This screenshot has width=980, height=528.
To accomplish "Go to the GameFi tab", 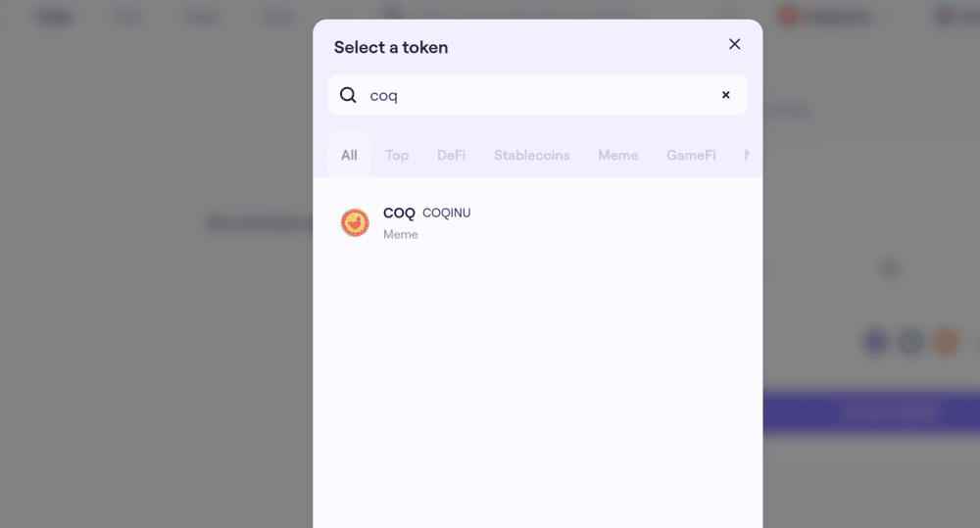I will (x=691, y=155).
